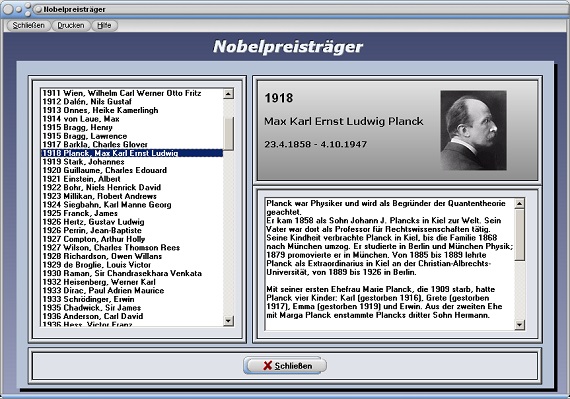This screenshot has width=570, height=399.
Task: Select 1935 Chadwick, Sir James
Action: click(x=132, y=308)
